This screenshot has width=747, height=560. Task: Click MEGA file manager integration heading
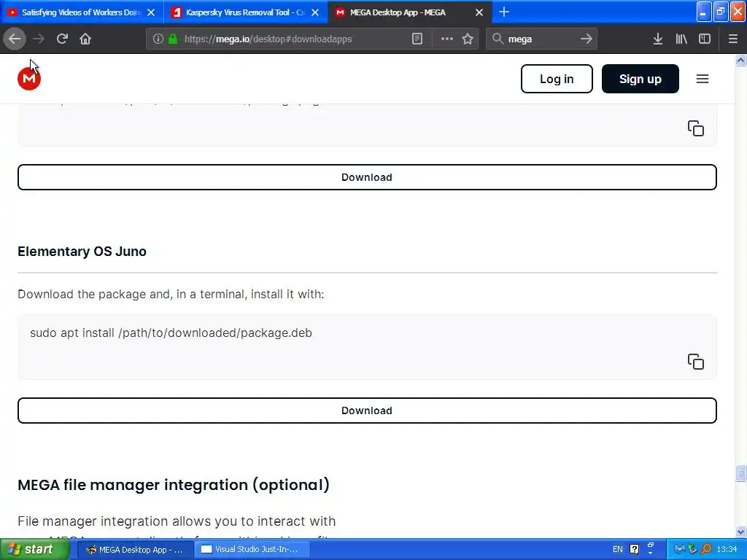174,485
